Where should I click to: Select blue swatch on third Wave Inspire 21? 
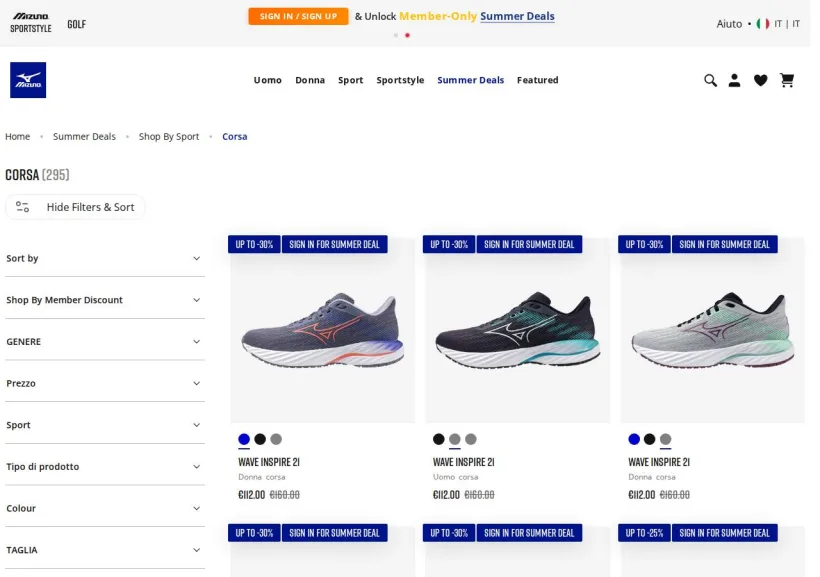click(x=634, y=439)
